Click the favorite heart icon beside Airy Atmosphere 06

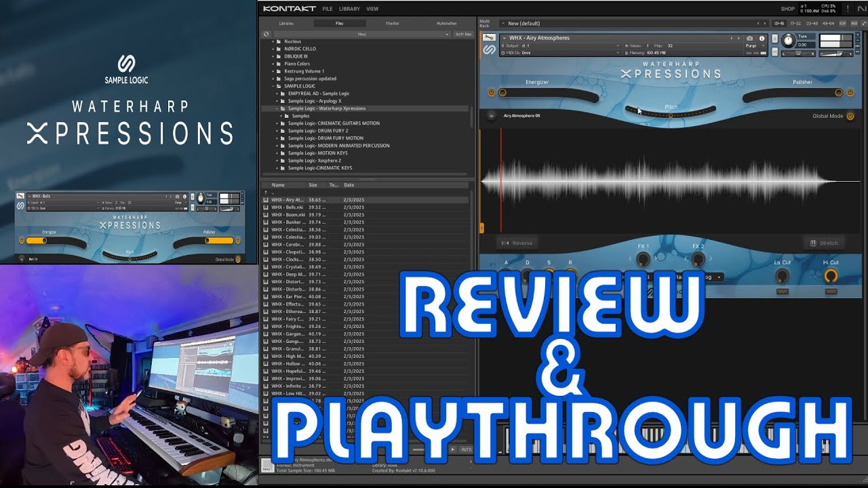point(491,116)
